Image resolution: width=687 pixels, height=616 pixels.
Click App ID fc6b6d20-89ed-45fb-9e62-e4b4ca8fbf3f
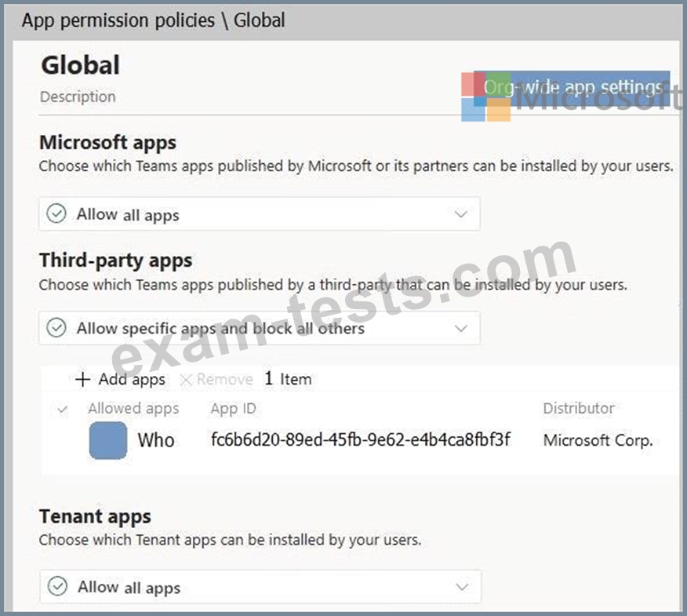tap(361, 439)
